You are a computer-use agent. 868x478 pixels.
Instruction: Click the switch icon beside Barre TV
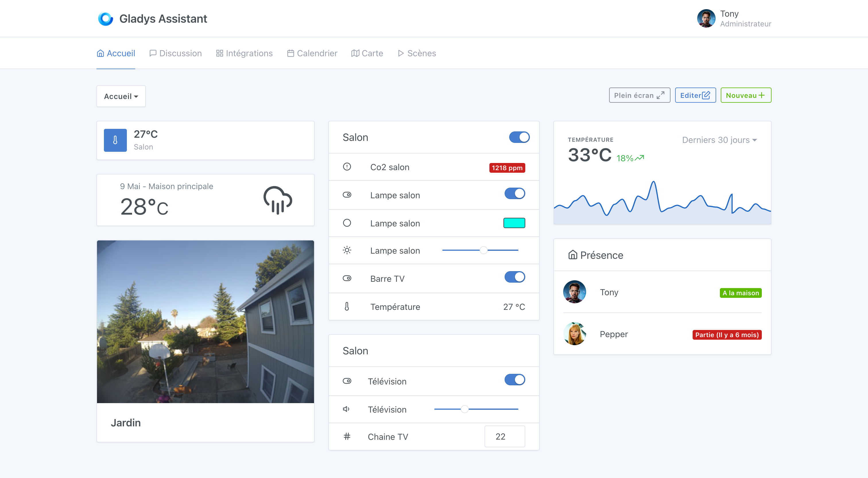[347, 278]
